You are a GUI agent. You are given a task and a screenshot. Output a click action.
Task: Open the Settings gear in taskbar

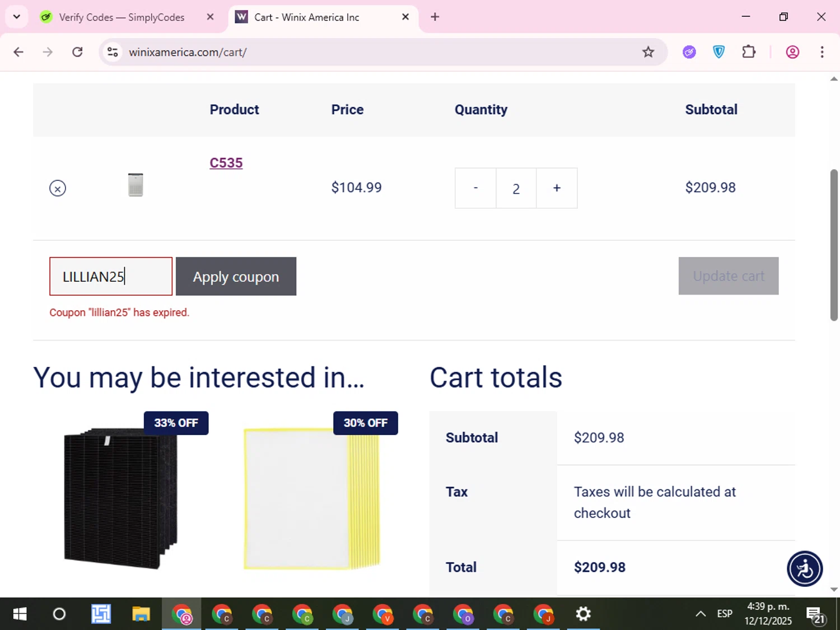584,614
